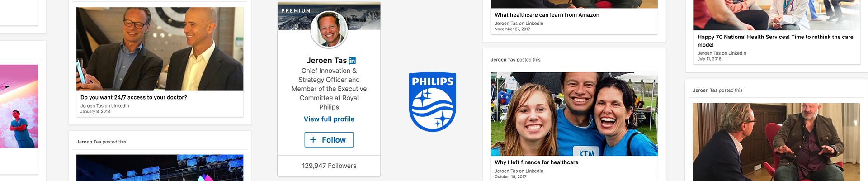Open the "Do you want 24/7 access" article title
Screen dimensions: 868x181
pos(134,97)
